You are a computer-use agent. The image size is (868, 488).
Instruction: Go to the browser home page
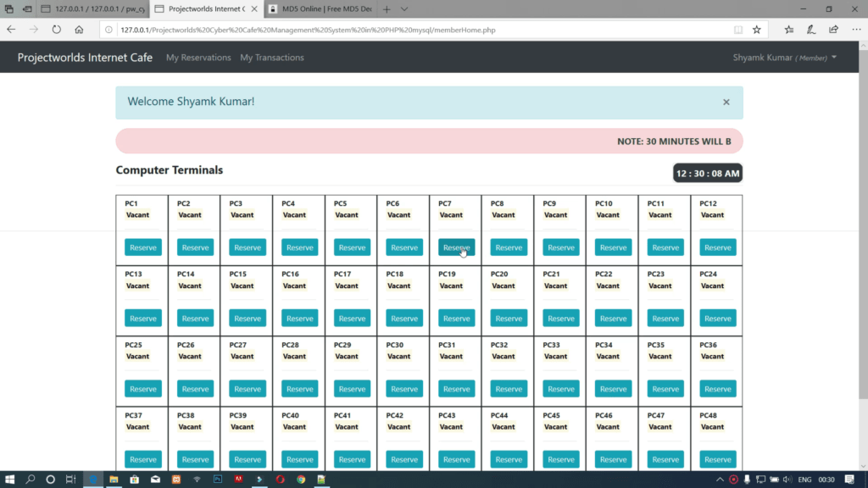79,28
